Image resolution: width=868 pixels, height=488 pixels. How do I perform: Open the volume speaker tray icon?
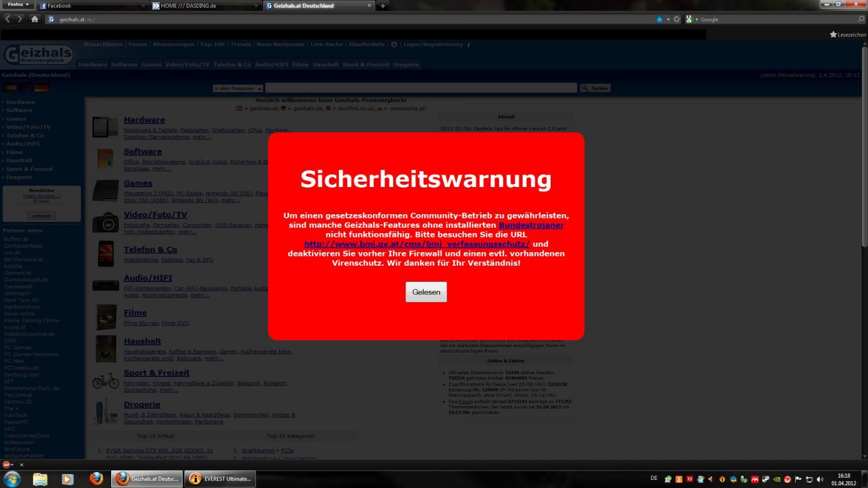820,479
